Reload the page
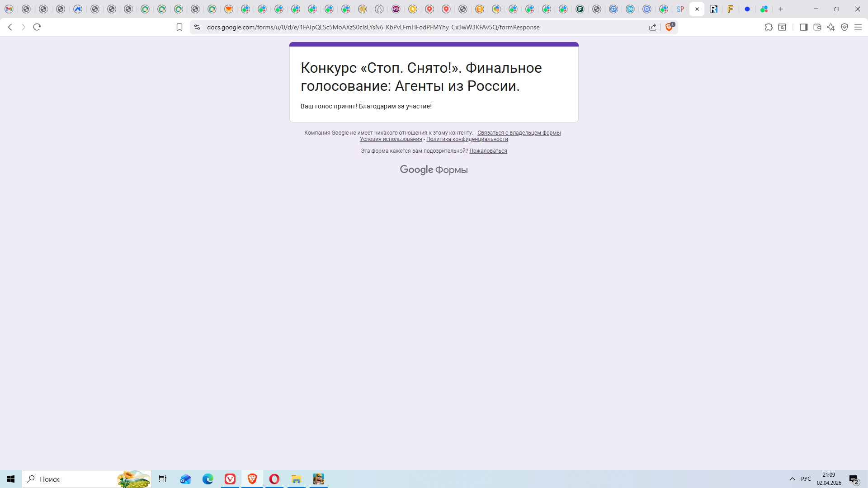This screenshot has width=868, height=488. [x=37, y=27]
